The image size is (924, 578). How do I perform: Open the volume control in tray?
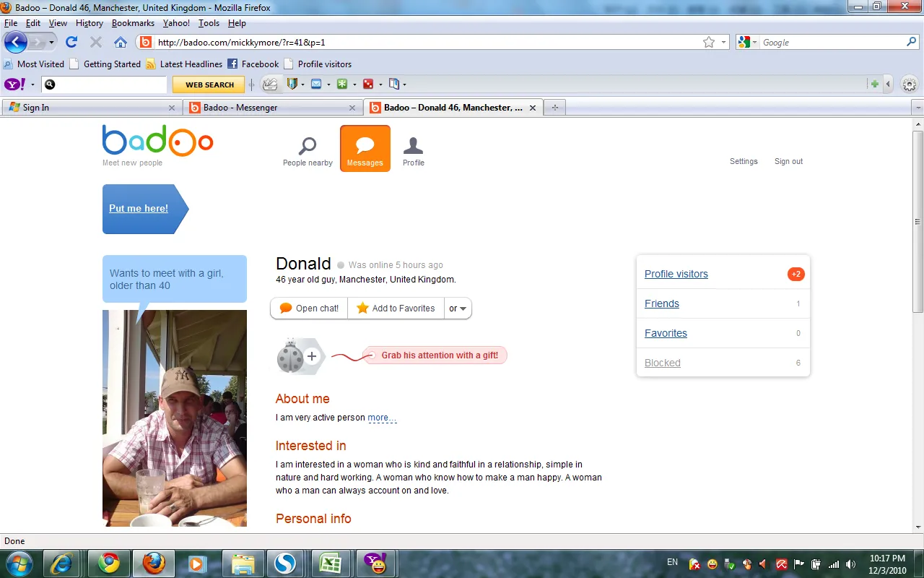850,564
